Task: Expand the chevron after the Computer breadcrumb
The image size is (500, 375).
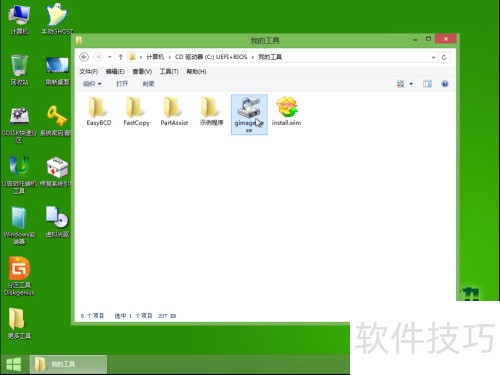Action: (170, 57)
